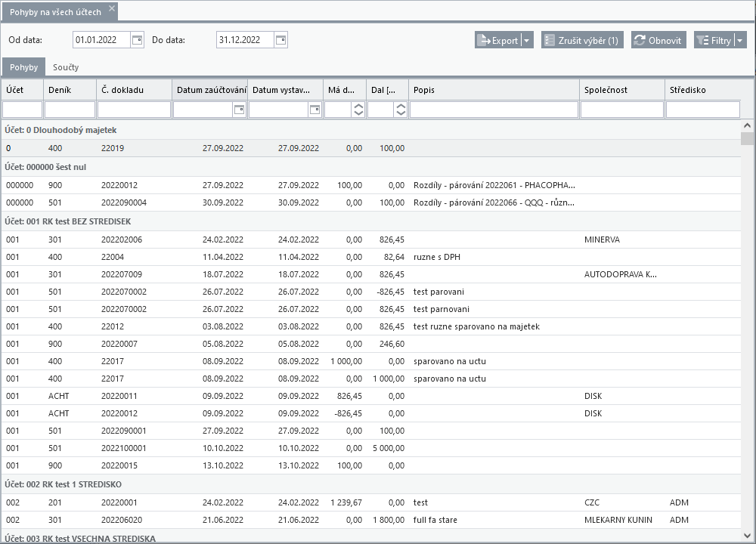Expand the Filtry dropdown arrow
The height and width of the screenshot is (544, 756).
740,41
